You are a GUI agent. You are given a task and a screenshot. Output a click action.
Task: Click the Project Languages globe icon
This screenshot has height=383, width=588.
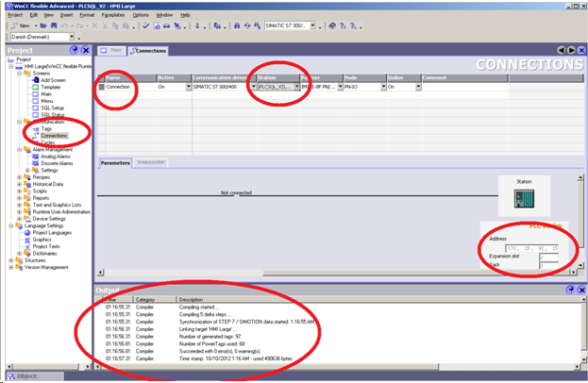pos(27,232)
